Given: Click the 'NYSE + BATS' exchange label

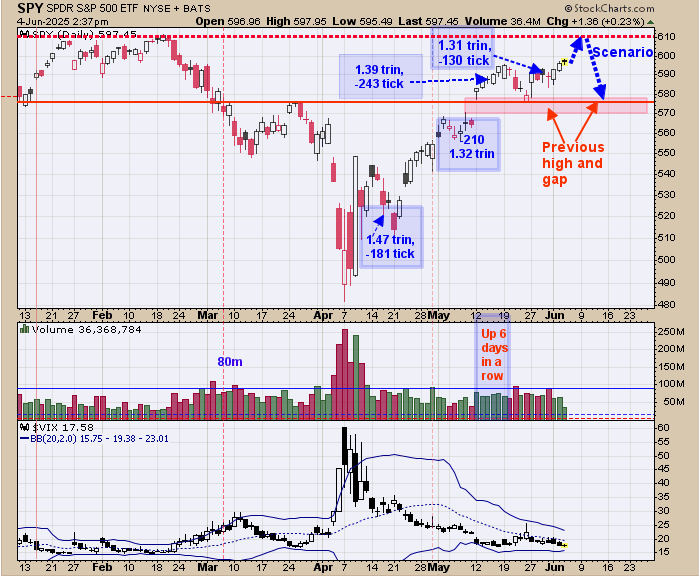Looking at the screenshot, I should tap(177, 8).
